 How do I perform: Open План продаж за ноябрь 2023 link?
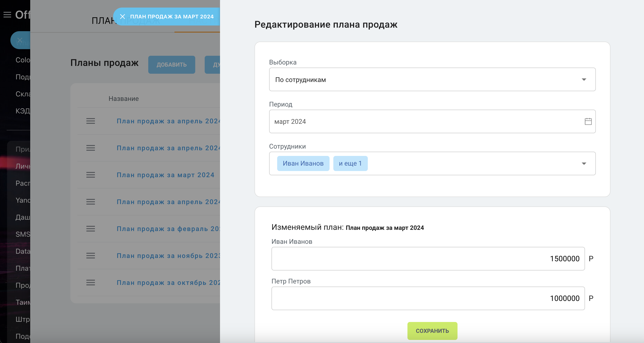click(168, 256)
